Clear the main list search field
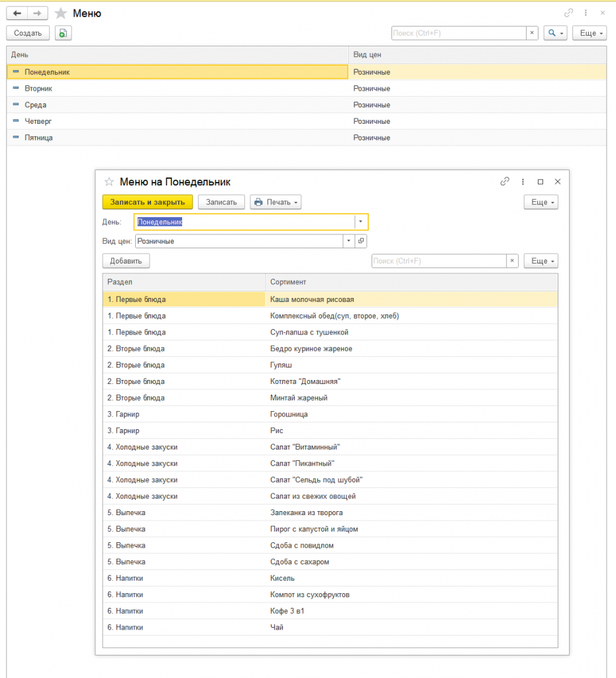This screenshot has height=678, width=616. point(532,33)
